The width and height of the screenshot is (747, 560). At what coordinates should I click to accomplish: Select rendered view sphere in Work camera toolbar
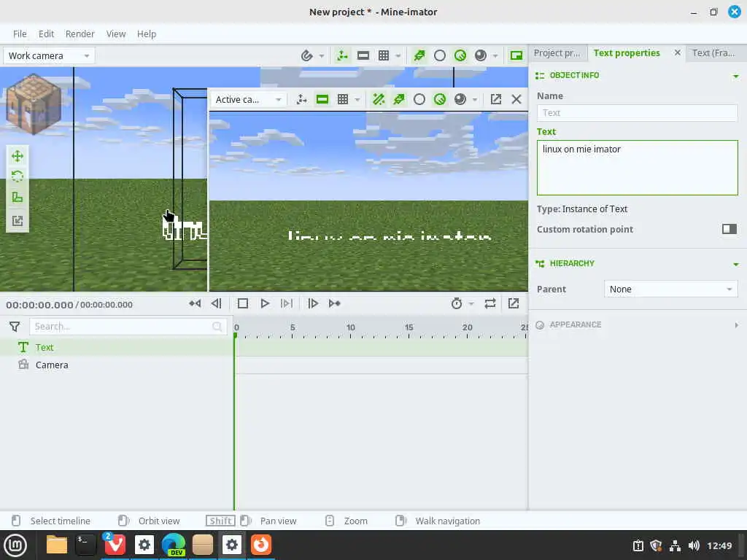[481, 55]
